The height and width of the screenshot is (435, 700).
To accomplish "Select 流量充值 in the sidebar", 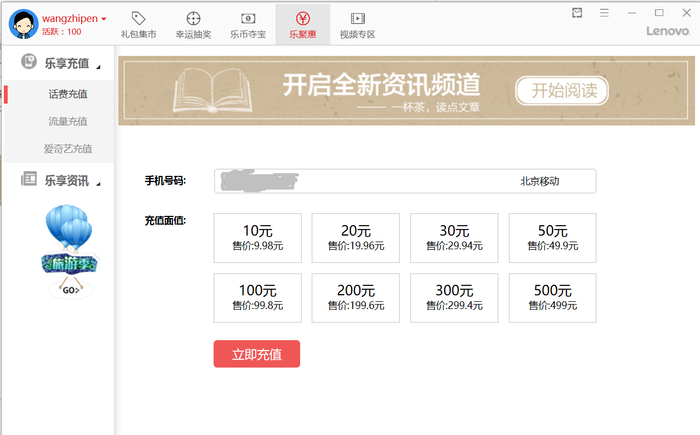I will click(68, 122).
